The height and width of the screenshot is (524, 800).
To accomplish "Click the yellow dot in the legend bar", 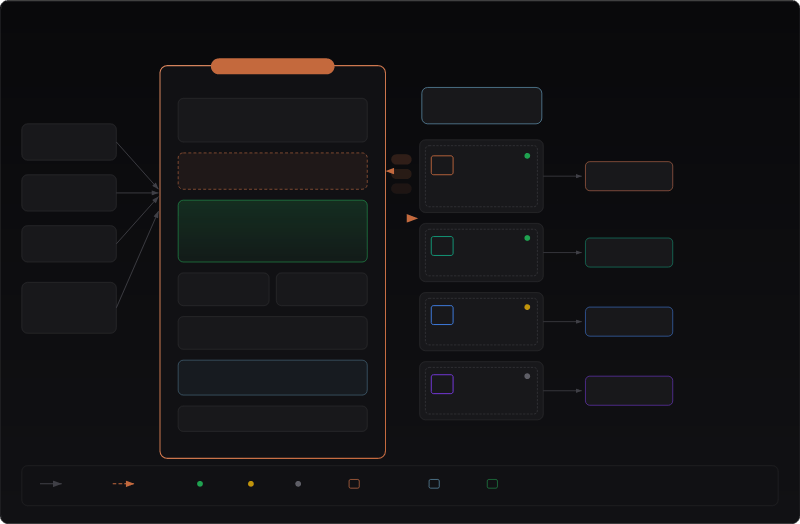I will coord(251,484).
